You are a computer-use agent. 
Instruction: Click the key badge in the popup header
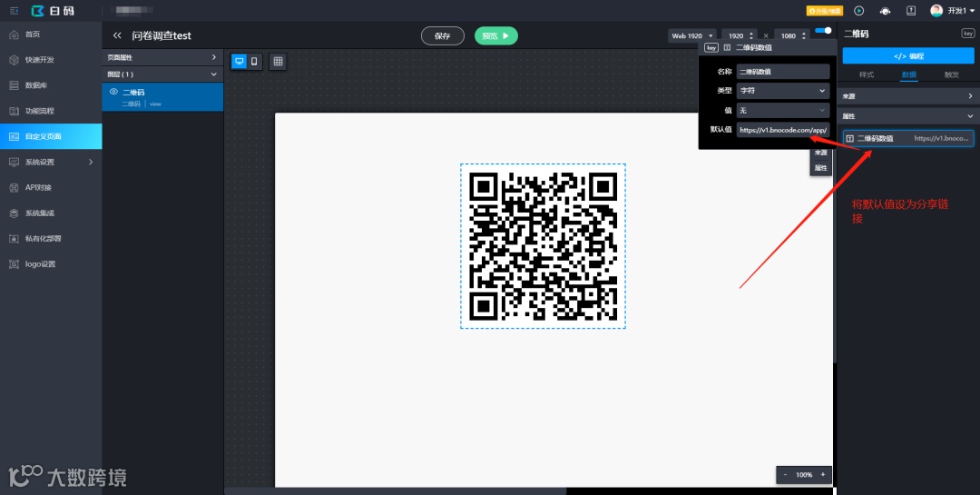[x=711, y=47]
